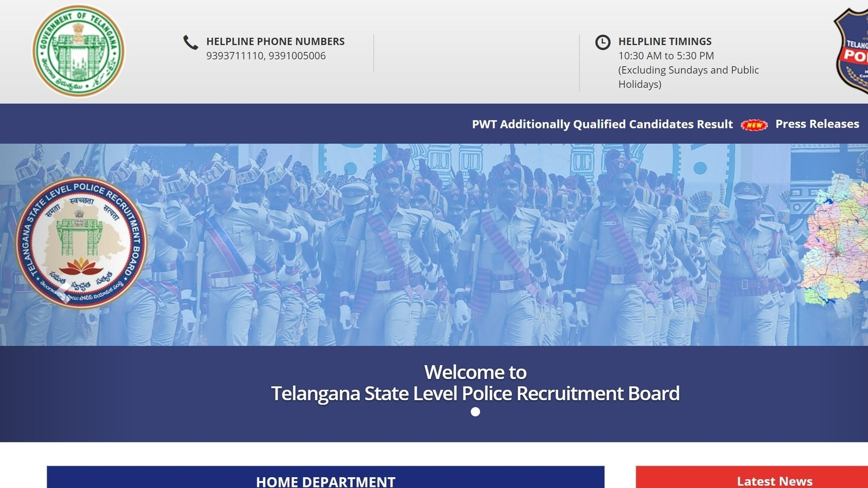Click the telephone handset icon
This screenshot has height=488, width=868.
click(190, 42)
